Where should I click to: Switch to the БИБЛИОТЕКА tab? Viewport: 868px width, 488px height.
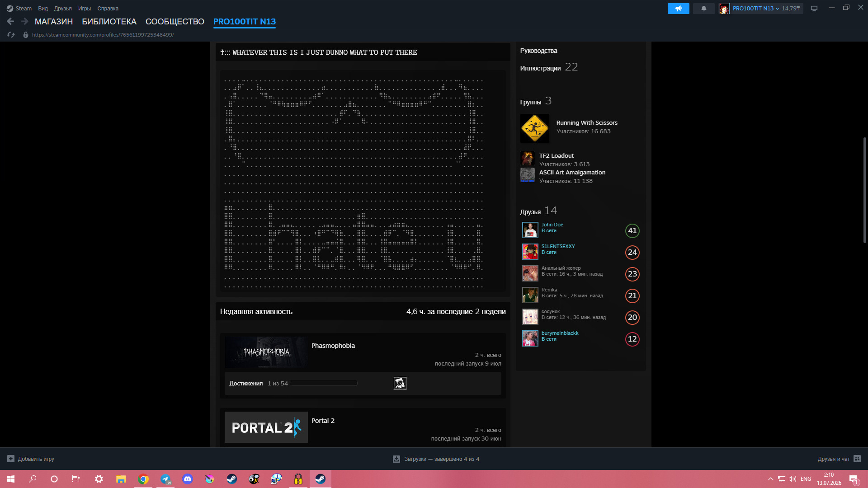pos(109,22)
